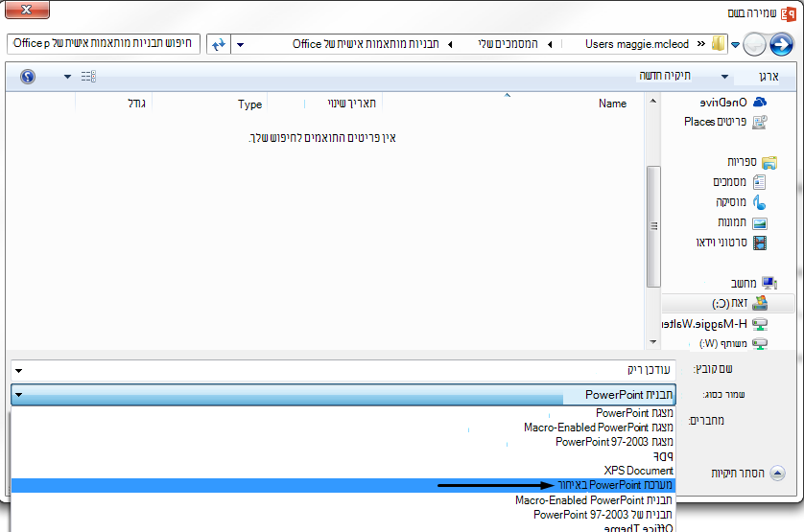This screenshot has width=804, height=532.
Task: Click the OneDrive cloud icon
Action: [760, 102]
